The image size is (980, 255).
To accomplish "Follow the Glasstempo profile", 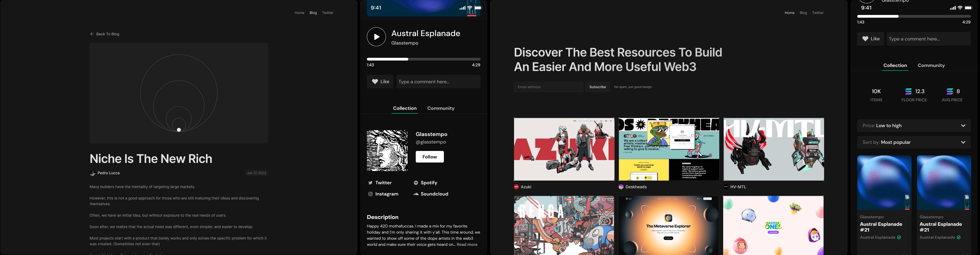I will point(429,157).
